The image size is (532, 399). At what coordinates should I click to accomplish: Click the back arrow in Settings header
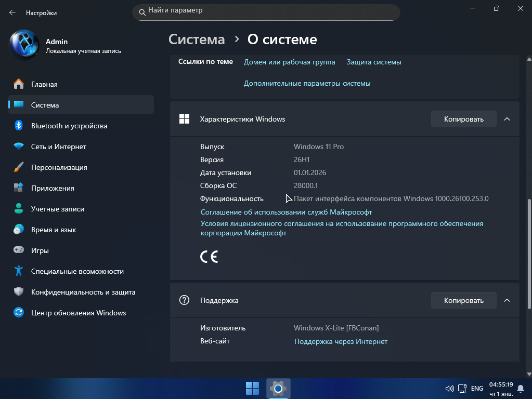[x=12, y=12]
